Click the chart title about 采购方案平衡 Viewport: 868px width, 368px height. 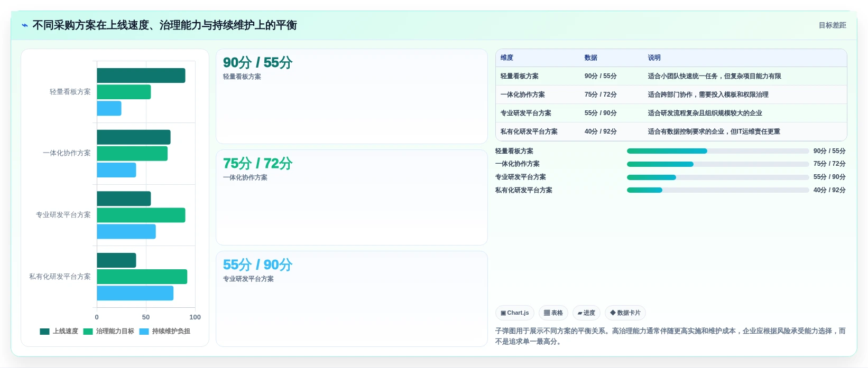pyautogui.click(x=164, y=25)
